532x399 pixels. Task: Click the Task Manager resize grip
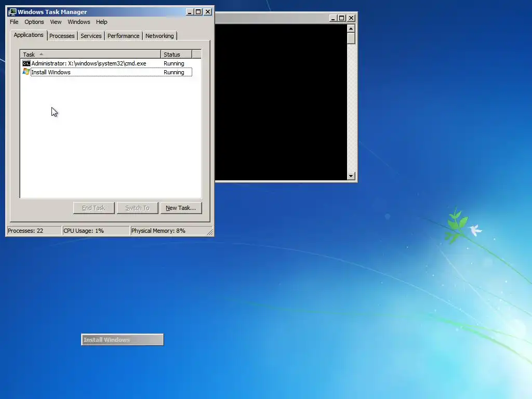(210, 232)
